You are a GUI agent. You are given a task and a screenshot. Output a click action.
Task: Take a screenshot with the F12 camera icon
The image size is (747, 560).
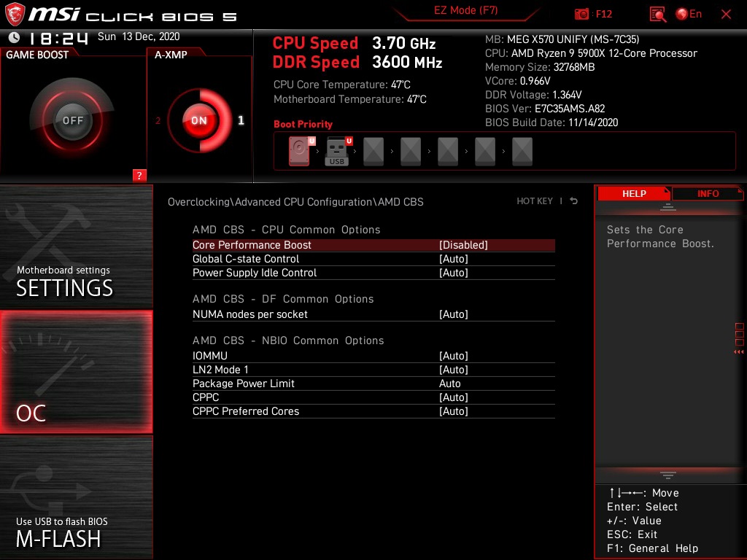581,15
